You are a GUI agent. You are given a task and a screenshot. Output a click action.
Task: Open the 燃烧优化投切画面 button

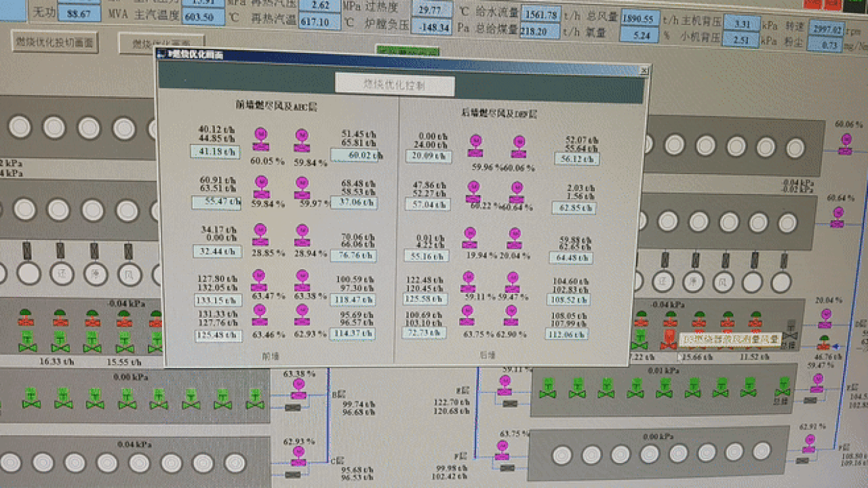(55, 43)
